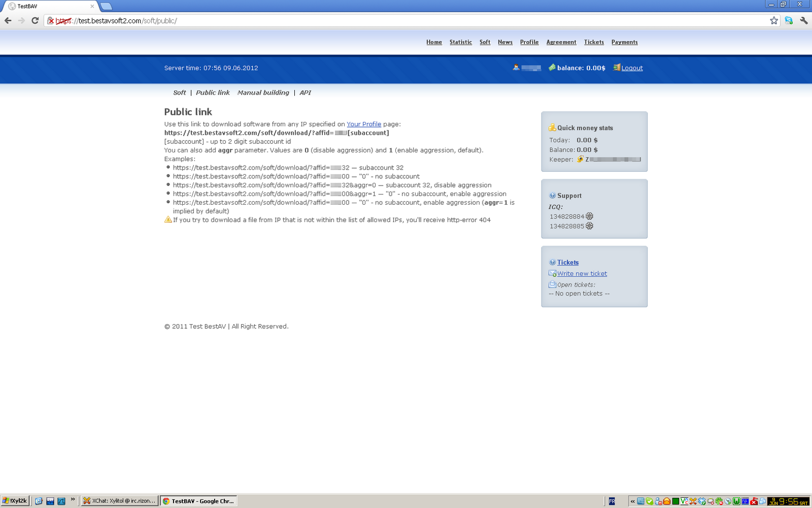This screenshot has width=812, height=508.
Task: Click the Write new ticket link
Action: pos(582,274)
